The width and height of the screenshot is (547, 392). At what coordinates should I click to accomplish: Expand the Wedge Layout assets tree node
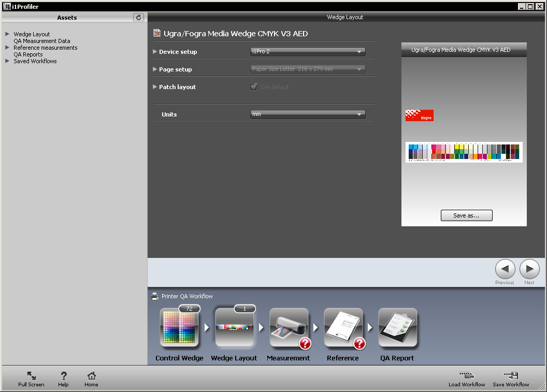click(7, 34)
